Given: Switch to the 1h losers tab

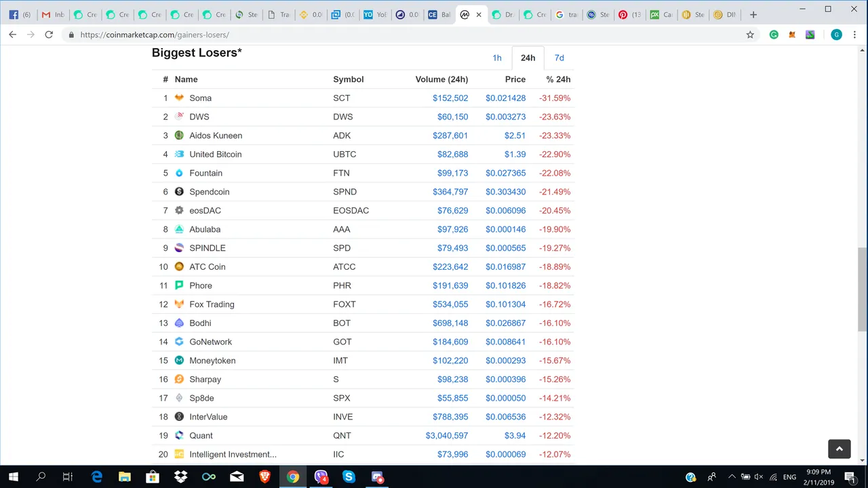Looking at the screenshot, I should point(497,58).
